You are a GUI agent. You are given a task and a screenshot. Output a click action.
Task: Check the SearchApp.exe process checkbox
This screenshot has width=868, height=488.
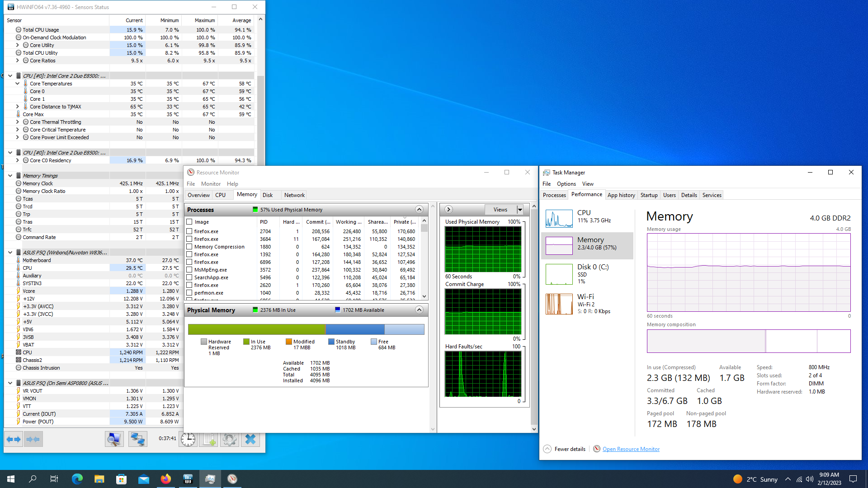point(189,277)
